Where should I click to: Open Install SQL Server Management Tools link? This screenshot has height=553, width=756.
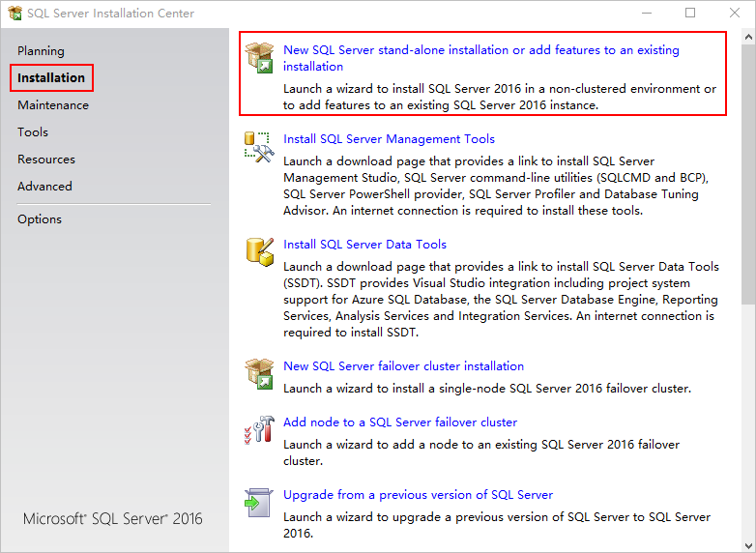click(x=389, y=139)
